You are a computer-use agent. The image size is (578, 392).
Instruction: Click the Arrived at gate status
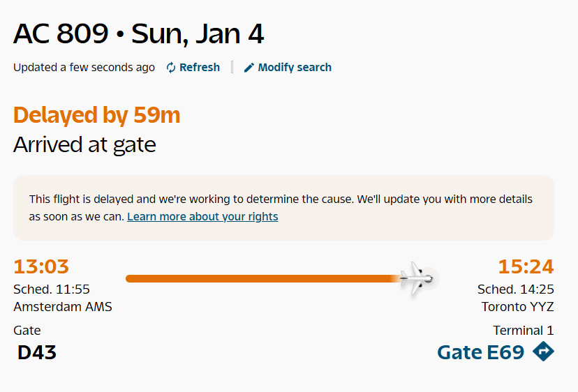coord(84,144)
